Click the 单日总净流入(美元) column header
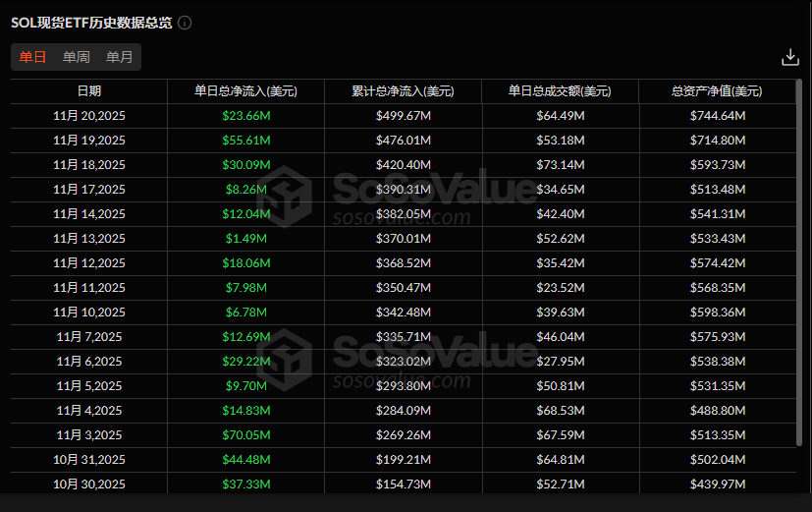The image size is (812, 512). point(246,91)
